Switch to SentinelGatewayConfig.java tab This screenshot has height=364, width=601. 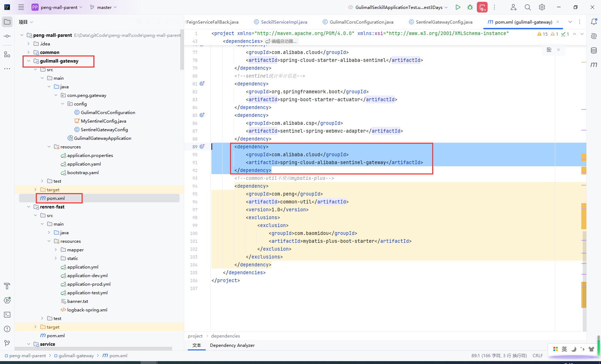(x=440, y=22)
